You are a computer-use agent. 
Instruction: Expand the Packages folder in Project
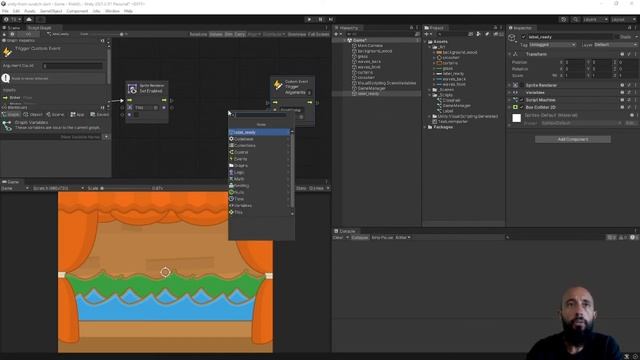click(426, 127)
